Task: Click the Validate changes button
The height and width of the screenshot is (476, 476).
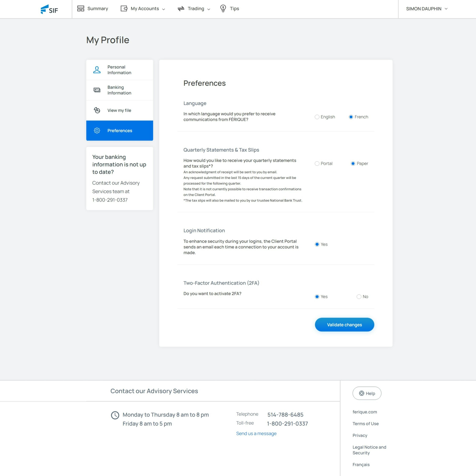Action: pyautogui.click(x=344, y=324)
